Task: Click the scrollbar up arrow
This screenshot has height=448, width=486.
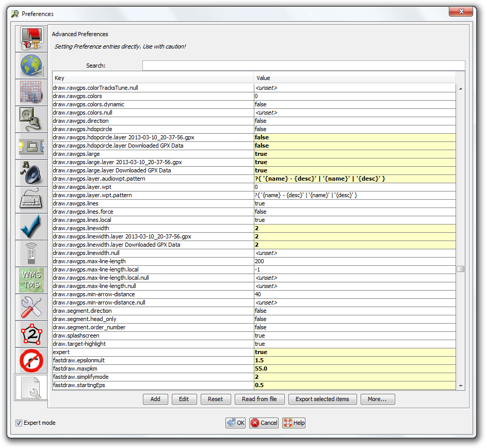Action: tap(460, 89)
